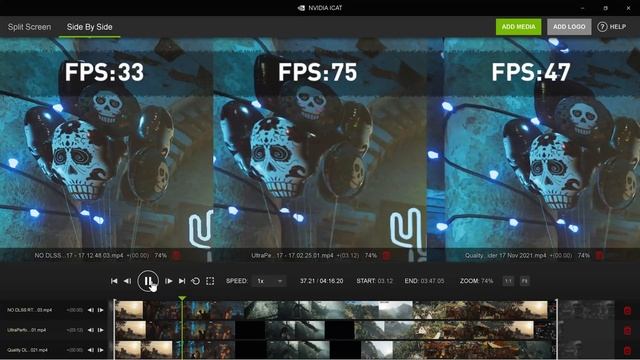Click the NVIDIA ICAT title bar logo

coord(301,8)
